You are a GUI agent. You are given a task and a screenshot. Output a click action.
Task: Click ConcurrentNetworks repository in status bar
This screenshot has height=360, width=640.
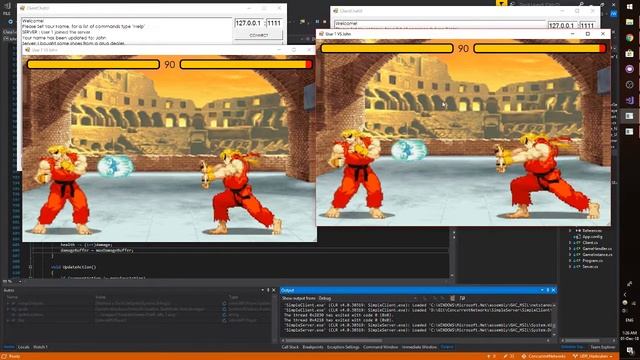pyautogui.click(x=543, y=356)
